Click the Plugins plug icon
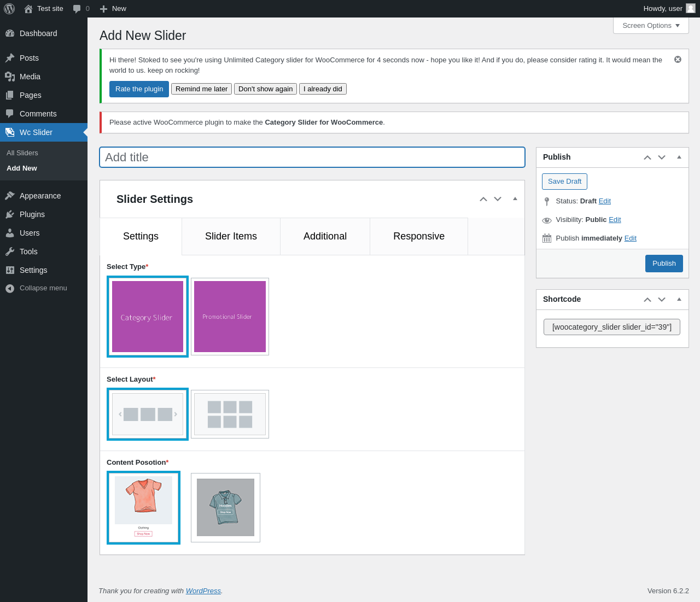Image resolution: width=700 pixels, height=602 pixels. [x=10, y=214]
